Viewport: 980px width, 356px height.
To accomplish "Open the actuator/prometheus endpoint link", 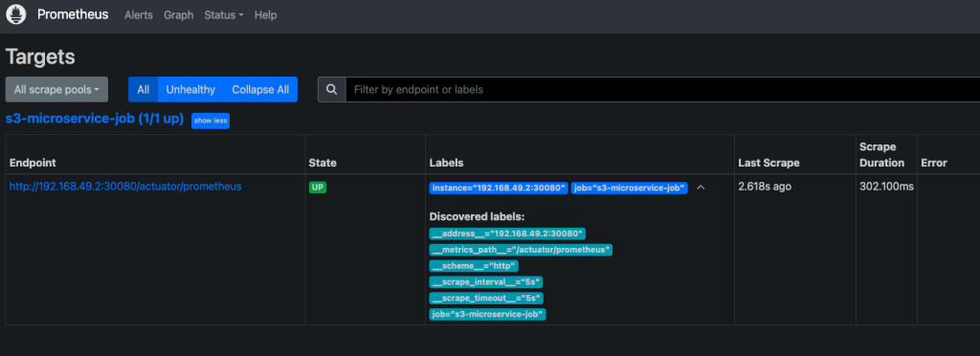I will [125, 186].
